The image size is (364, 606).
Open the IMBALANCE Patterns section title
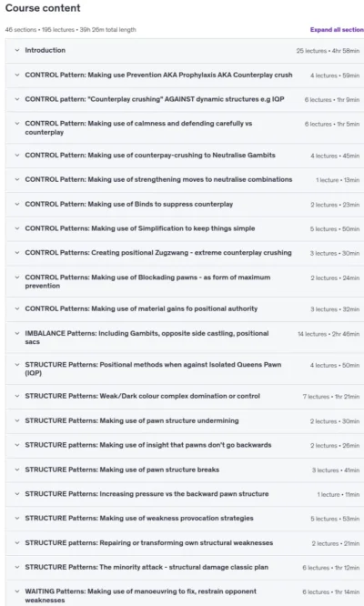click(x=147, y=338)
